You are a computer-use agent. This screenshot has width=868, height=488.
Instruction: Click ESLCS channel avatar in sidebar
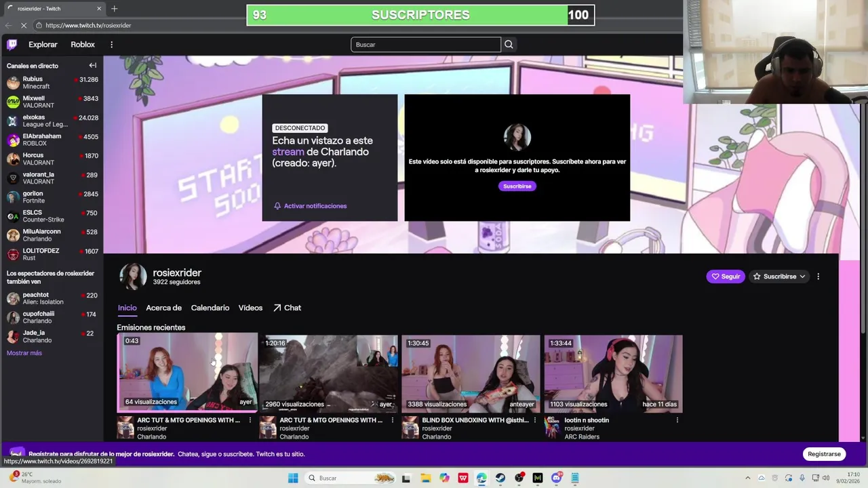pyautogui.click(x=13, y=216)
